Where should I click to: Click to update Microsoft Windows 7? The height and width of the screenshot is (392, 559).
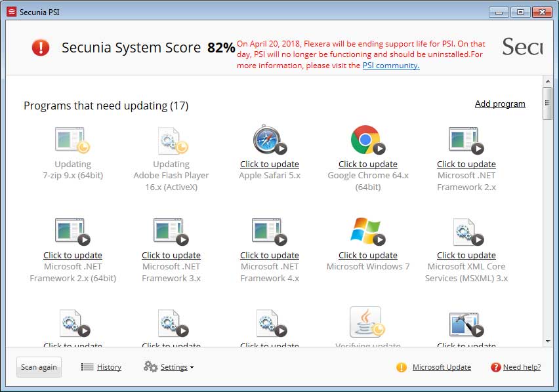(368, 255)
